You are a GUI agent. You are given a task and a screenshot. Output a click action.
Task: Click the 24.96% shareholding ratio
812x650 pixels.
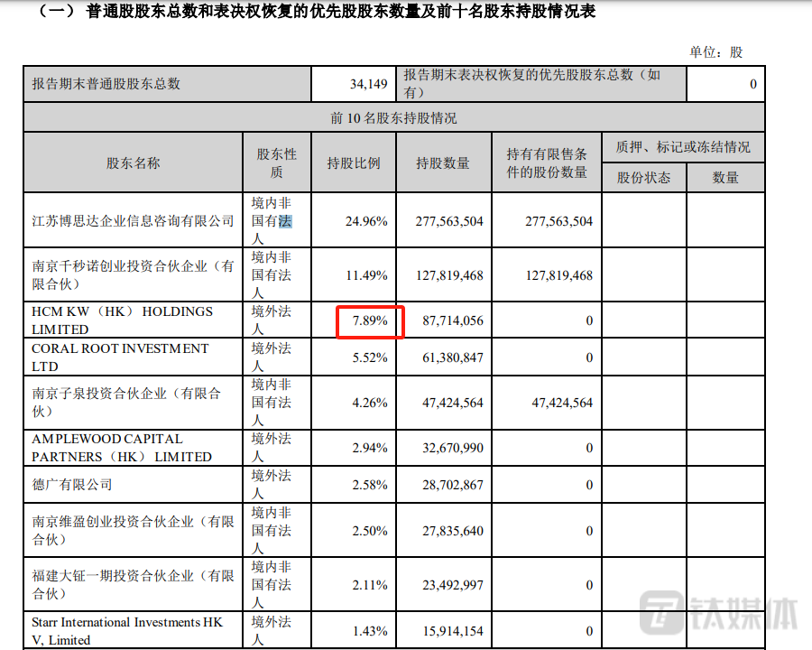369,221
